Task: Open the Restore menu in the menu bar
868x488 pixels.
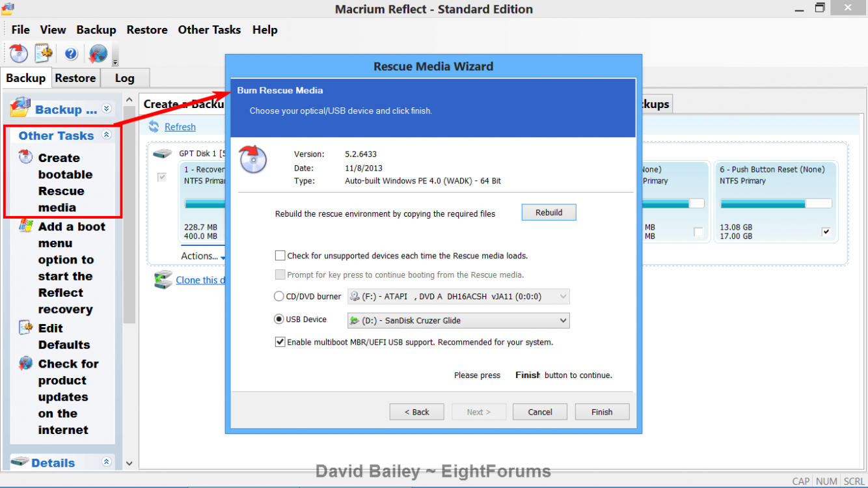Action: point(147,30)
